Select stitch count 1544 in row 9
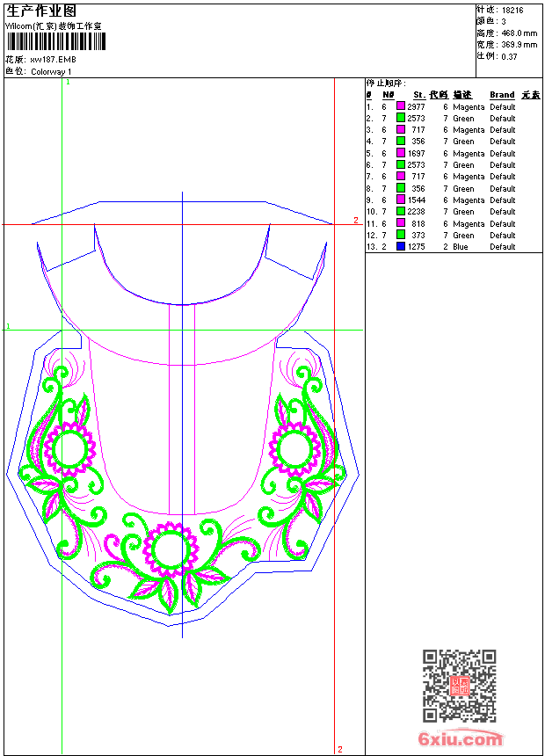Screen dimensions: 545x756 (x=416, y=200)
